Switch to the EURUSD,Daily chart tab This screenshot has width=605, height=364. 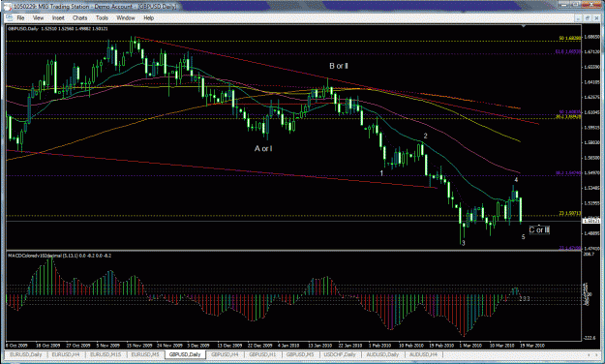25,354
